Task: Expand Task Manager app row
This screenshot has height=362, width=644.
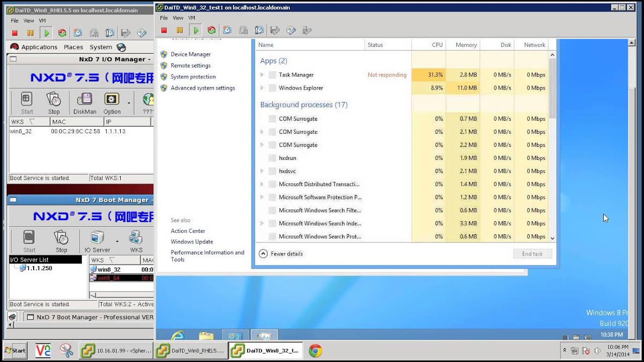Action: coord(262,75)
